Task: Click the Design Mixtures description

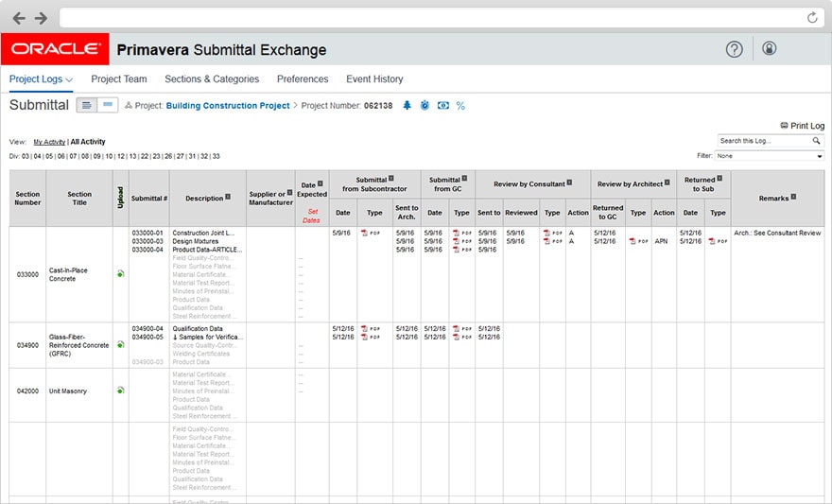Action: [196, 241]
